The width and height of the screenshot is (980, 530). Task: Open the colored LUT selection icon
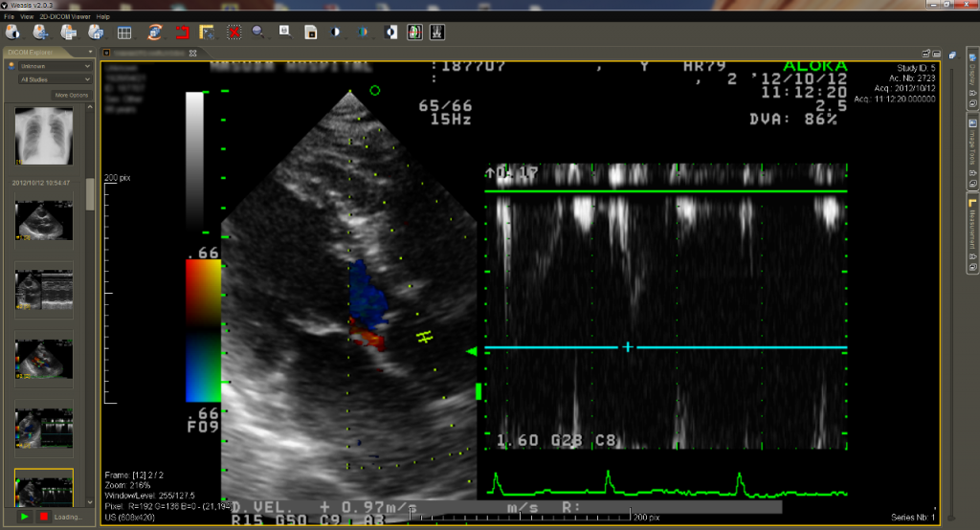363,32
